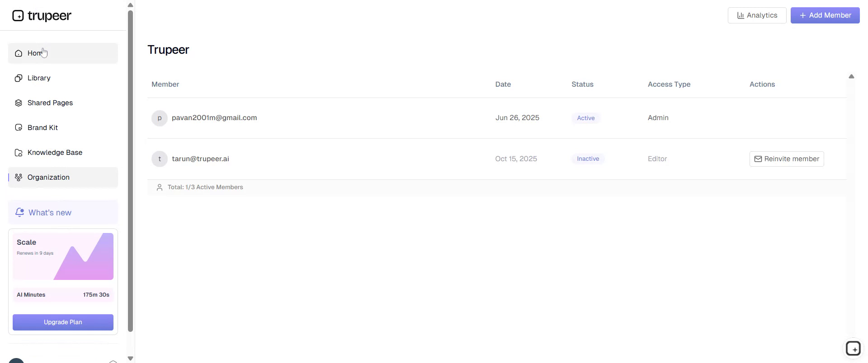Click the Jun 26, 2025 date cell
The width and height of the screenshot is (868, 363).
[x=517, y=118]
